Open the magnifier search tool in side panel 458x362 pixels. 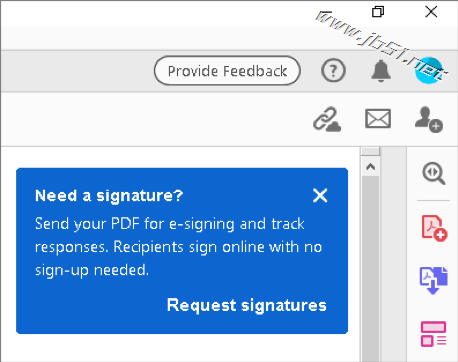(433, 173)
